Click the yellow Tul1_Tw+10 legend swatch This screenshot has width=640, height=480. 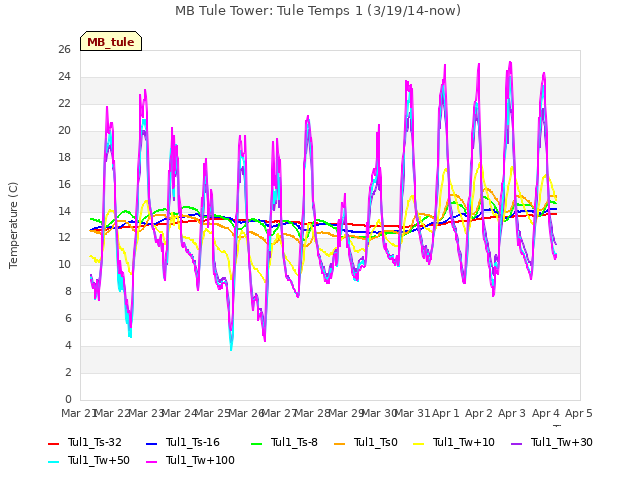pyautogui.click(x=419, y=443)
